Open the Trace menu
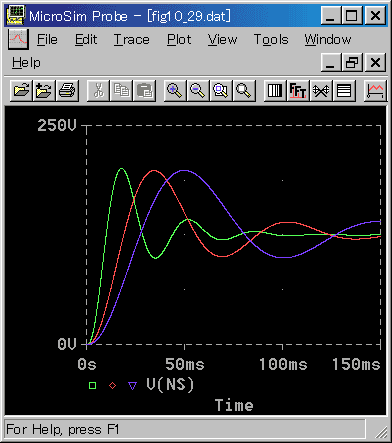The height and width of the screenshot is (443, 392). tap(132, 40)
